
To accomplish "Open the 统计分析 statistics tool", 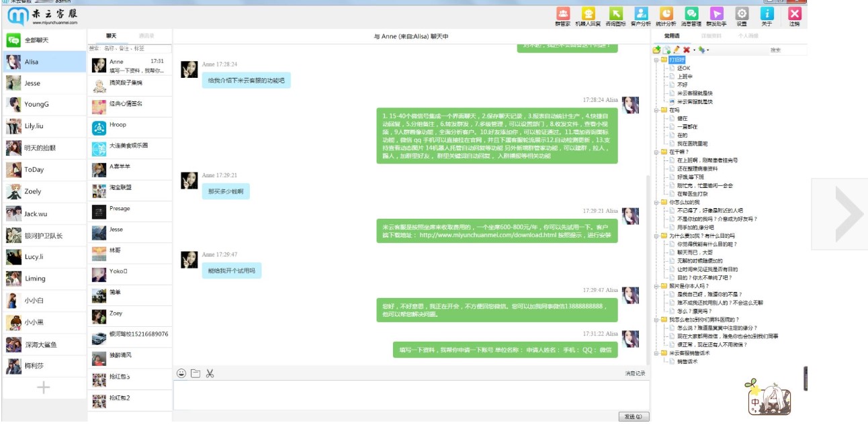I will [666, 16].
